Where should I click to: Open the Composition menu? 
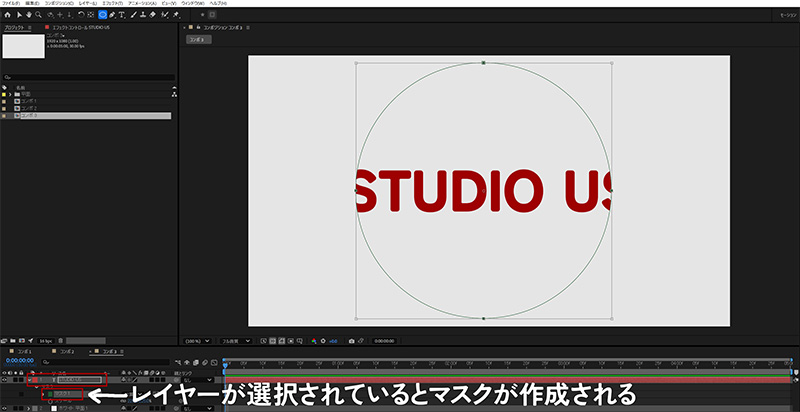(60, 3)
